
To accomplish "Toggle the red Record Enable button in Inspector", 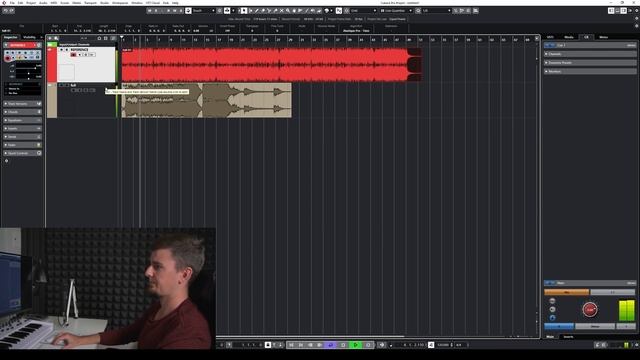I will (8, 58).
